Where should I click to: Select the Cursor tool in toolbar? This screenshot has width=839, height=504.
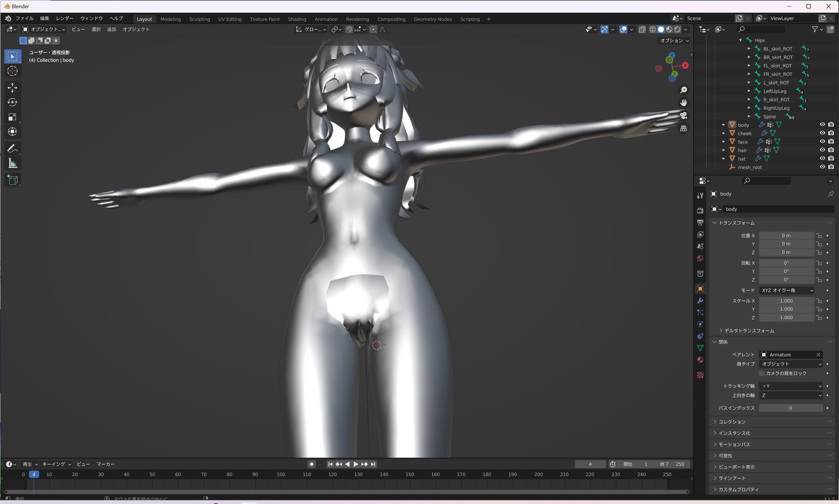(12, 71)
